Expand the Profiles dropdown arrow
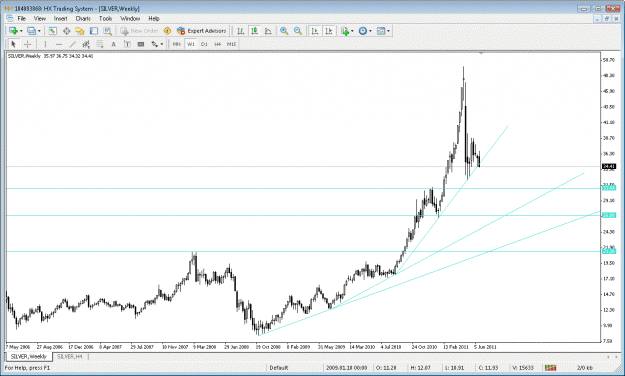The width and height of the screenshot is (625, 376). (39, 31)
